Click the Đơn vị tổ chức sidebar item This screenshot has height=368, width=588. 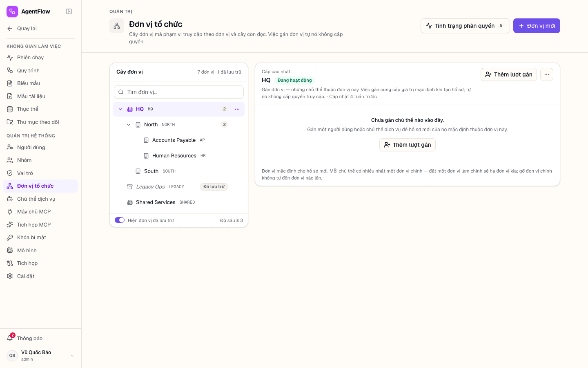40,186
